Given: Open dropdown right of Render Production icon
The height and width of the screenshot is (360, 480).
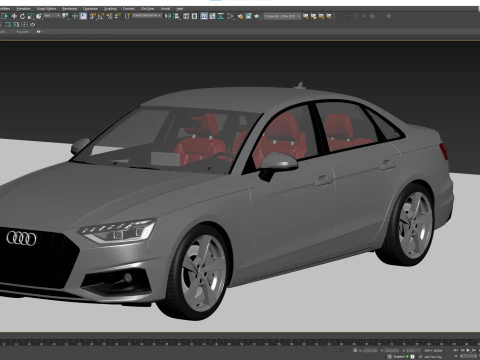Looking at the screenshot, I should tap(282, 16).
